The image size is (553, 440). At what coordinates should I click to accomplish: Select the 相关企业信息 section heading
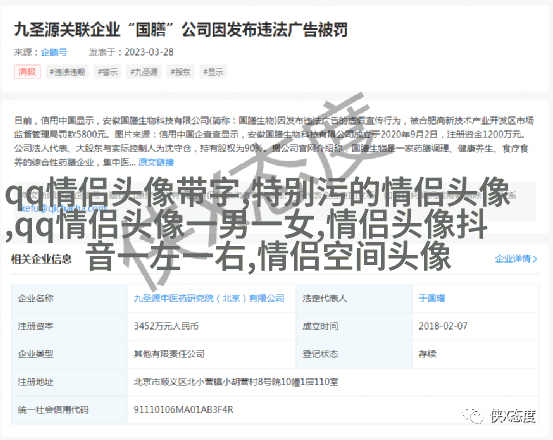click(41, 259)
